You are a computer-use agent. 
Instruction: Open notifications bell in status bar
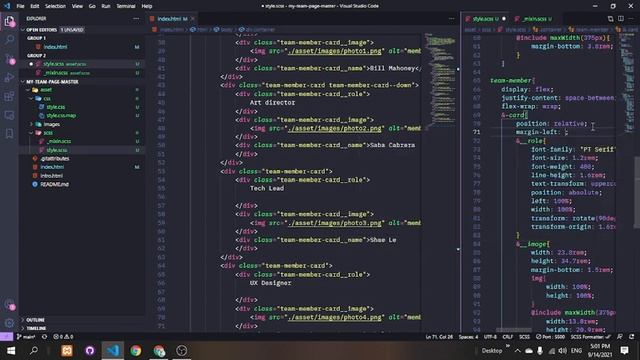(x=631, y=337)
